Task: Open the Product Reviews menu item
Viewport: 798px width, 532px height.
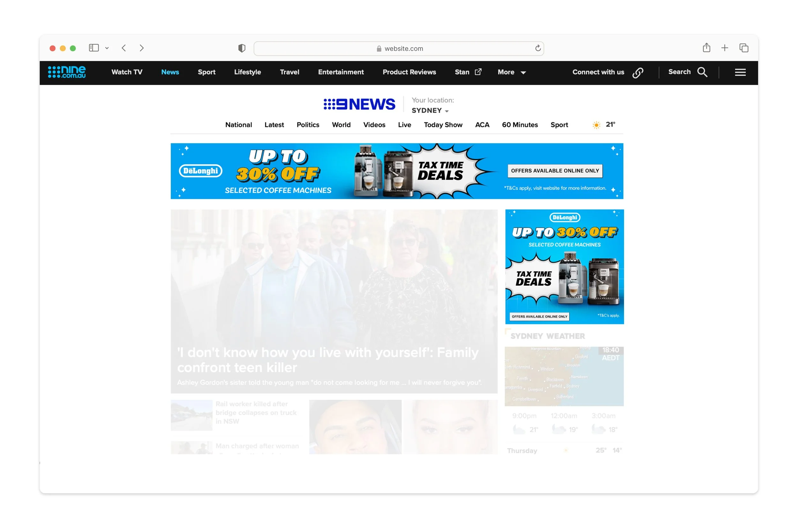Action: (409, 72)
